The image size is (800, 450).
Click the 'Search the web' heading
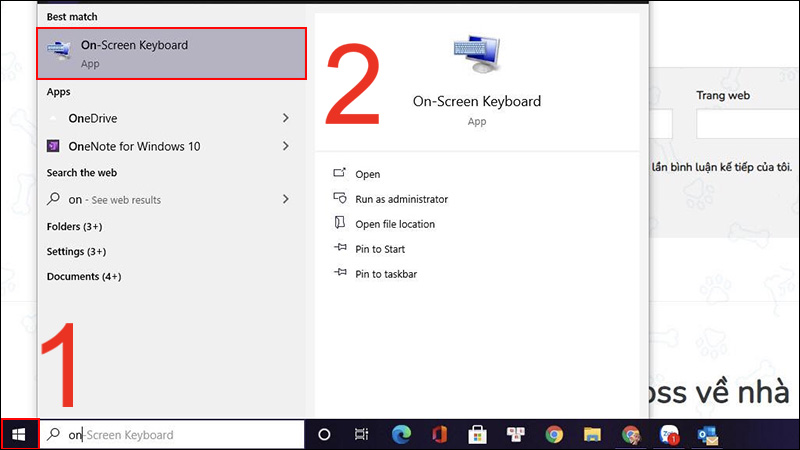click(x=82, y=173)
